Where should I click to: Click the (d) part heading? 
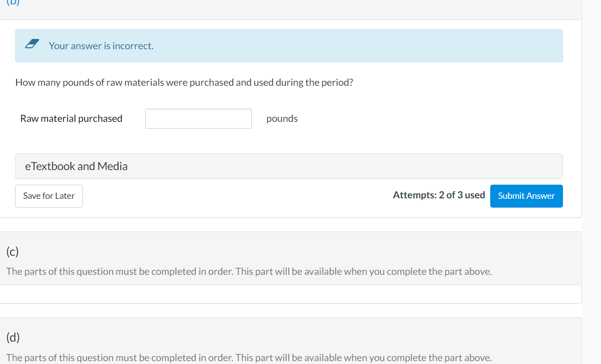(13, 337)
